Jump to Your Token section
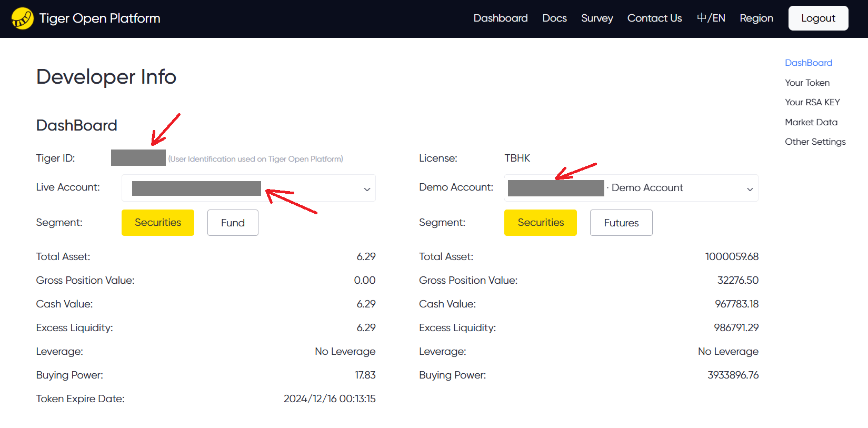868x428 pixels. [807, 83]
